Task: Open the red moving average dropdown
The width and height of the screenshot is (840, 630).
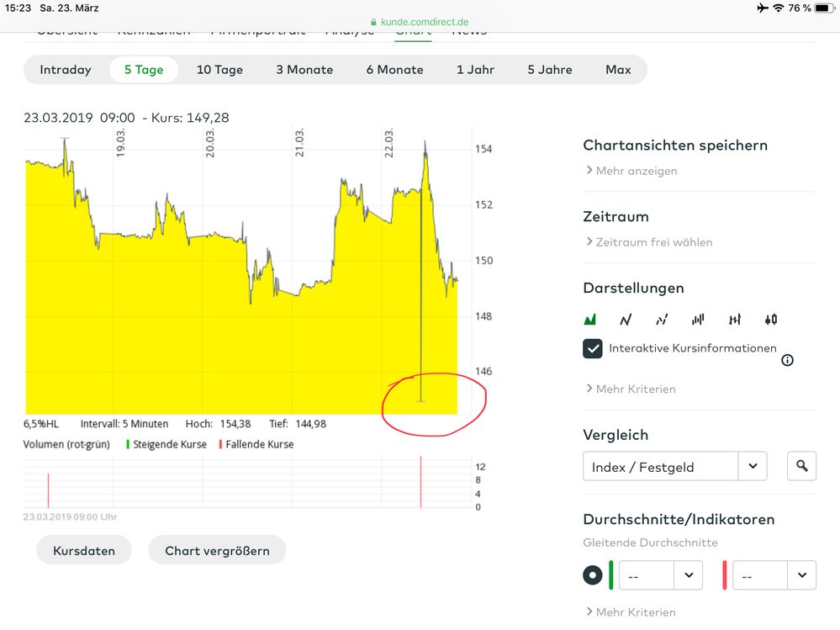Action: (x=774, y=575)
